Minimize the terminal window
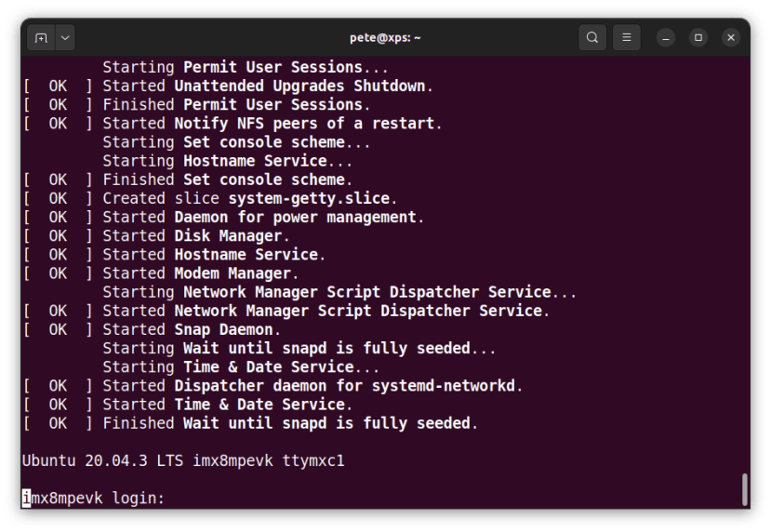The image size is (771, 532). [665, 38]
